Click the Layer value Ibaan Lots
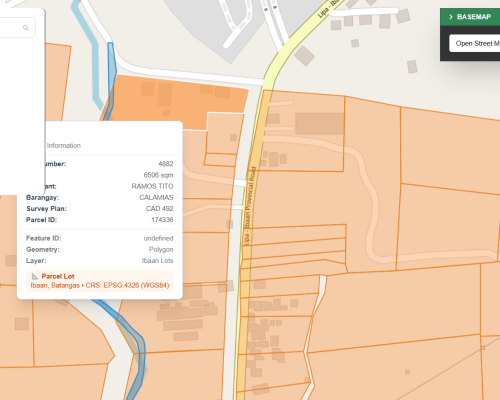 coord(157,261)
